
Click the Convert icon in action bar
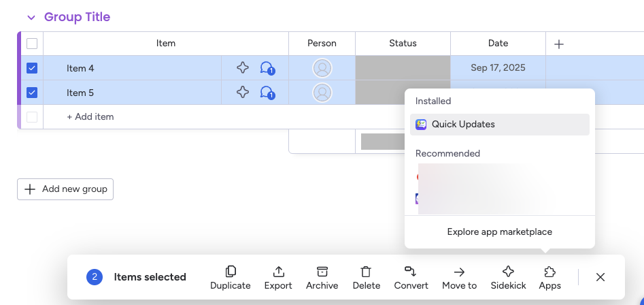click(411, 272)
